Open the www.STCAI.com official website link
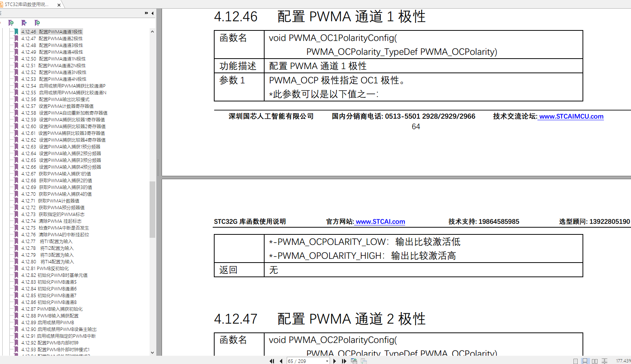 380,222
